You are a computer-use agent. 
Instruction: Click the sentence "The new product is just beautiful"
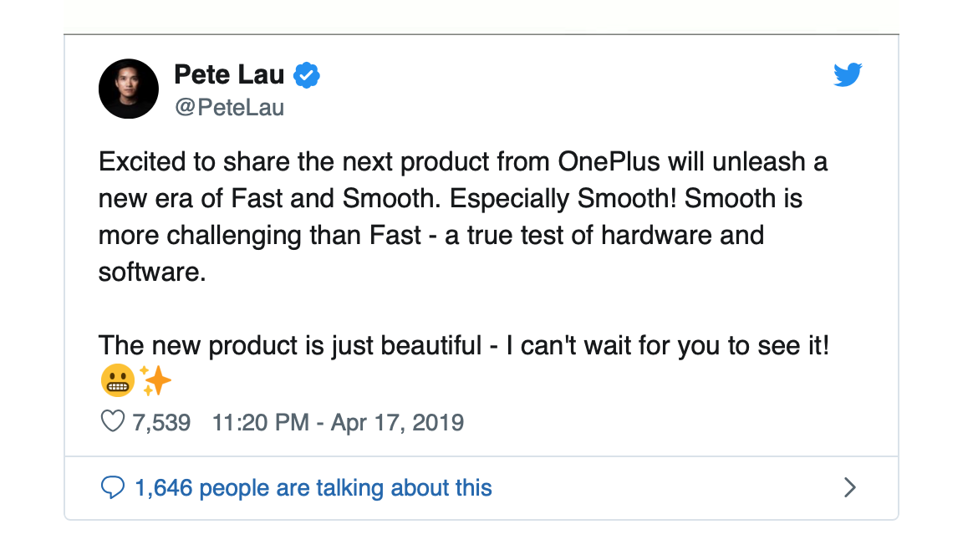coord(290,345)
